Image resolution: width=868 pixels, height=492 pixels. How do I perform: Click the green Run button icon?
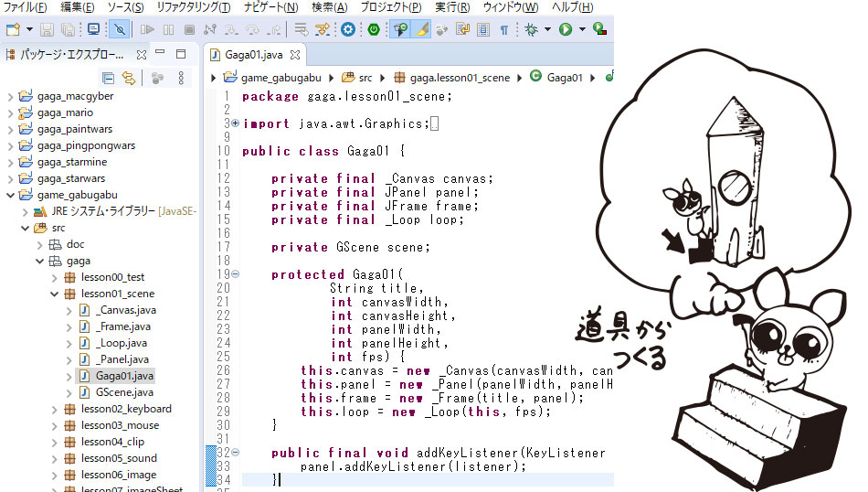(566, 29)
